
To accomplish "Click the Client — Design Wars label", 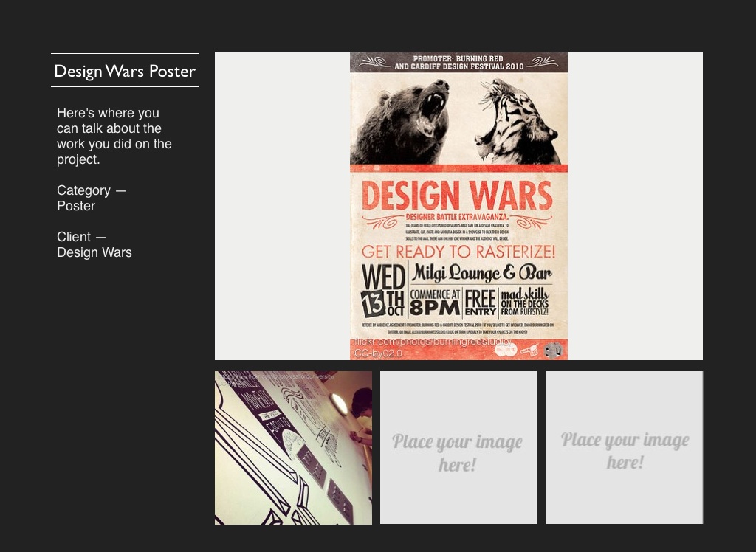I will [94, 244].
